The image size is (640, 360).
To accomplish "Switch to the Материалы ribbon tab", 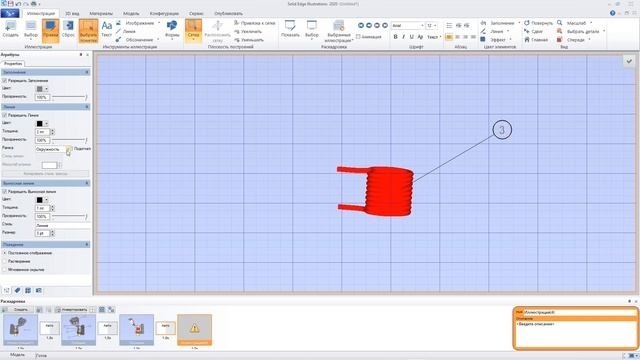I will pos(101,13).
